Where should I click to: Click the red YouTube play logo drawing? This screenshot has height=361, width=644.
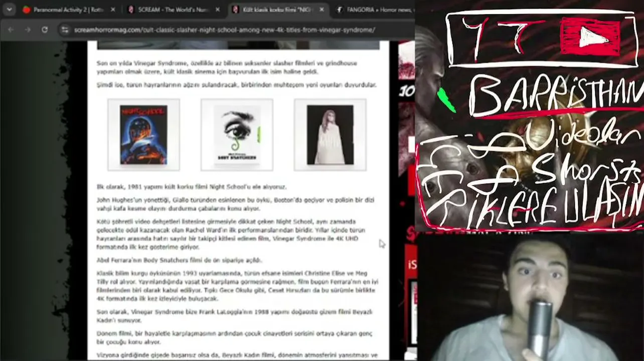(590, 37)
